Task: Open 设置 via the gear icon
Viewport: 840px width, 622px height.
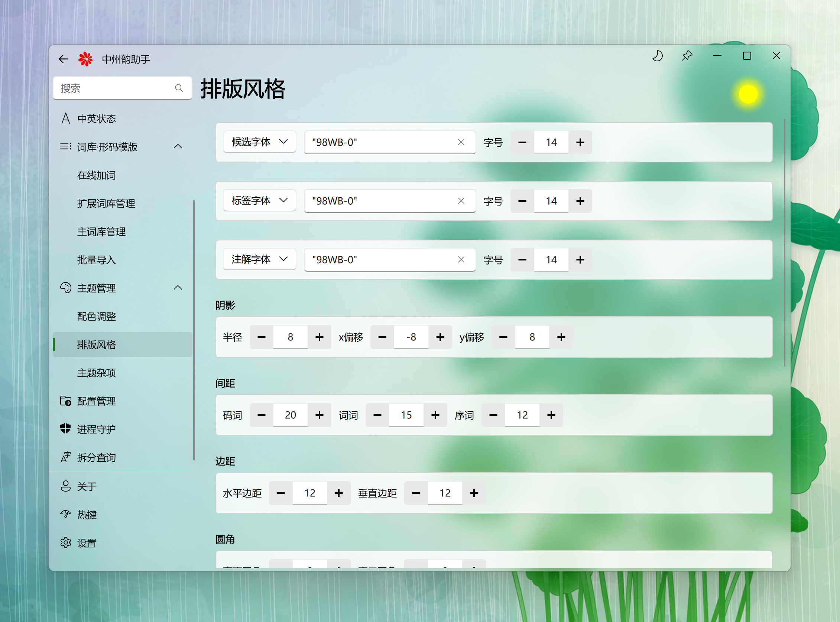Action: (65, 542)
